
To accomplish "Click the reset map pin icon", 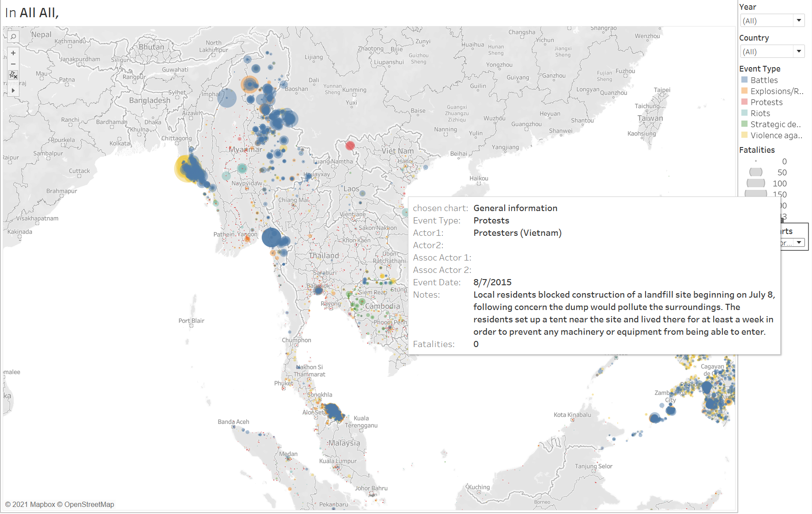I will (x=13, y=75).
